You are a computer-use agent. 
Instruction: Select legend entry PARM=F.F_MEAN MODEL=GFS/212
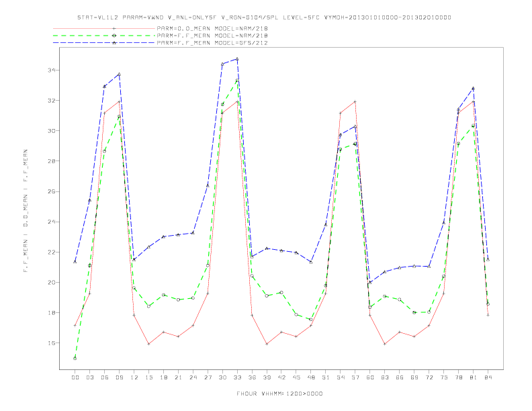click(212, 43)
